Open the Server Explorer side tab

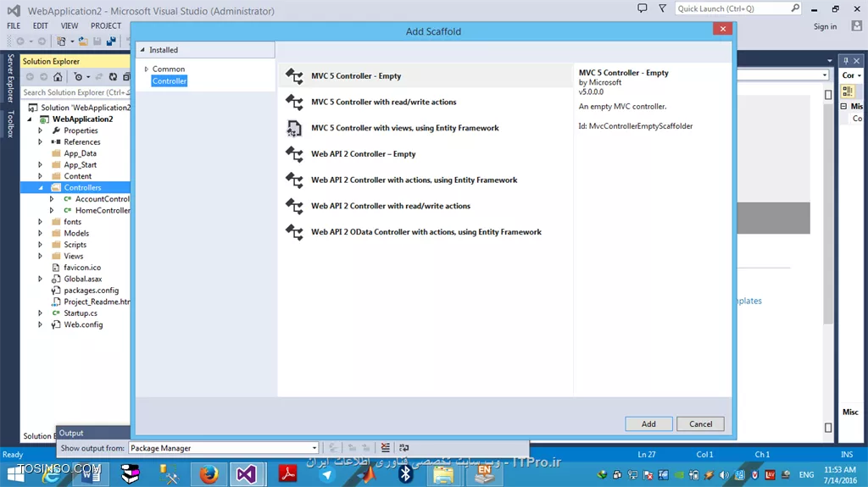pyautogui.click(x=10, y=78)
